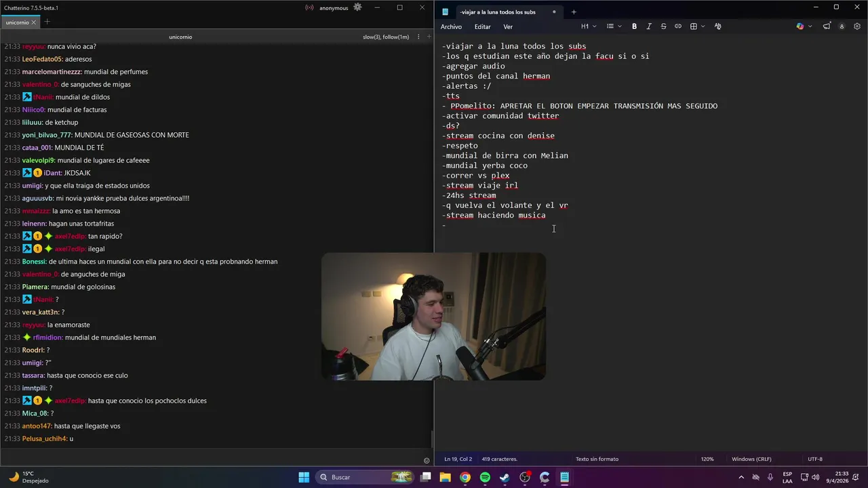
Task: Click username aguuusvb in chat
Action: [x=38, y=199]
